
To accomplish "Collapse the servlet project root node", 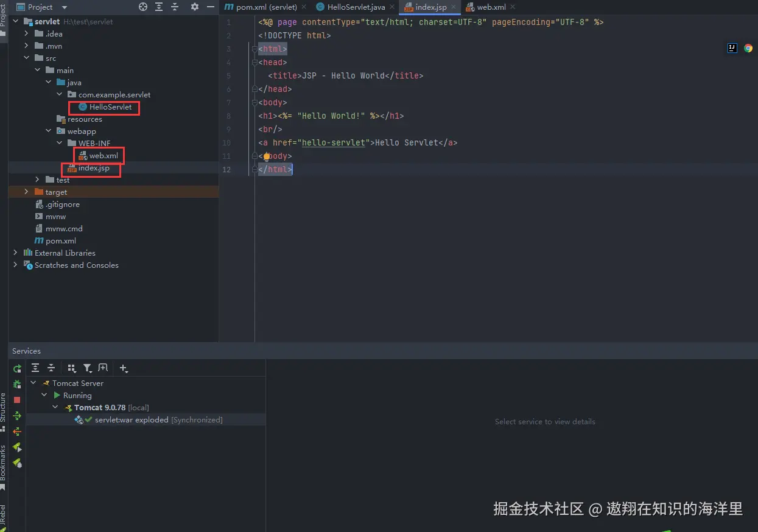I will click(x=15, y=21).
